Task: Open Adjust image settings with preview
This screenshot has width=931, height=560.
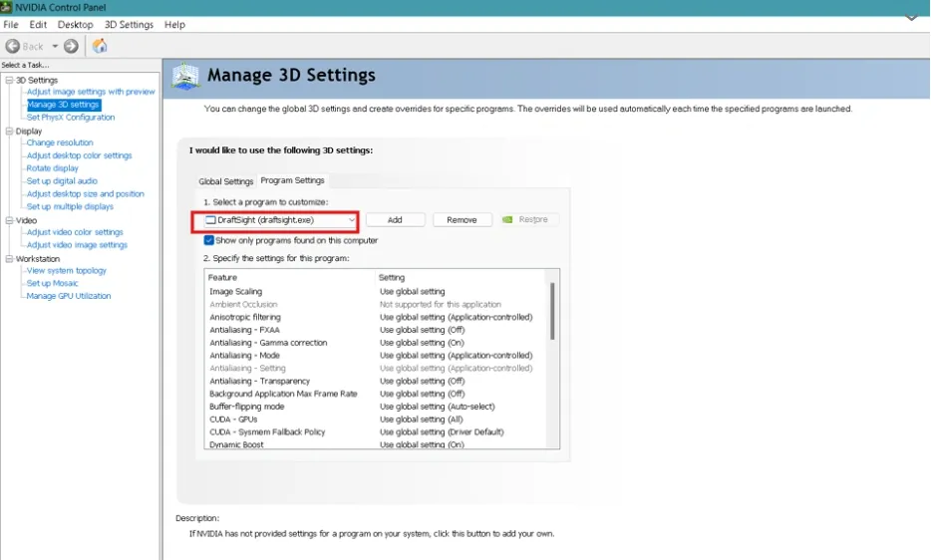Action: point(91,92)
